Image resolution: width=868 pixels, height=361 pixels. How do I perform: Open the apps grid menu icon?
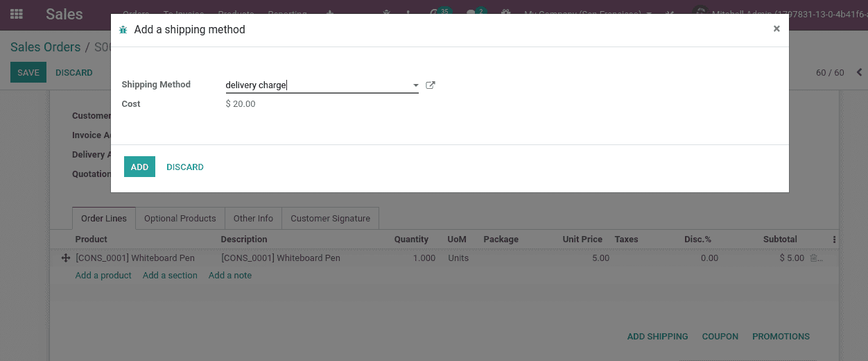point(16,14)
